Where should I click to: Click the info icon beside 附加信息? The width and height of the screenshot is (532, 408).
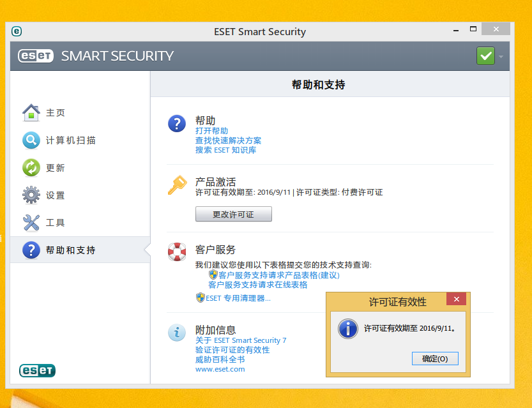tap(177, 333)
